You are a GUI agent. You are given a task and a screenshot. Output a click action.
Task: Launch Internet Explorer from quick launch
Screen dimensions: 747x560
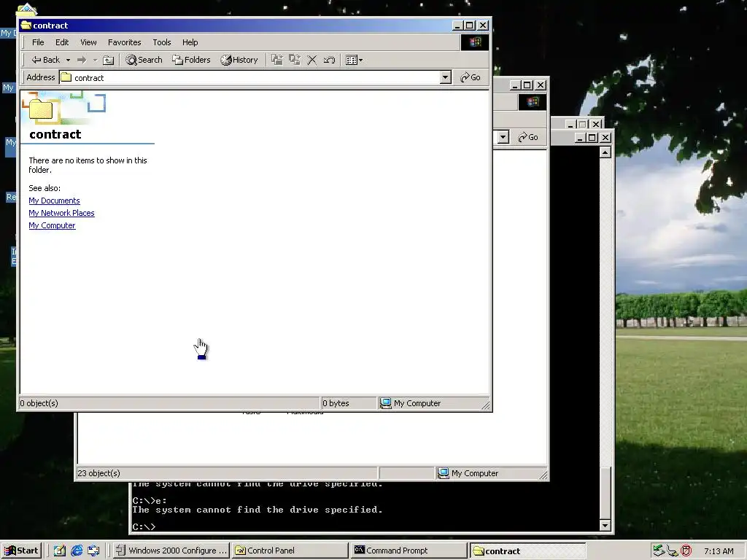(77, 551)
